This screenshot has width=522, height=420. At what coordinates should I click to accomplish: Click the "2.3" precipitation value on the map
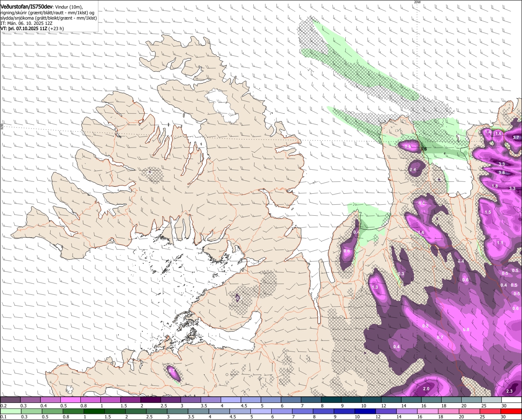click(x=509, y=391)
